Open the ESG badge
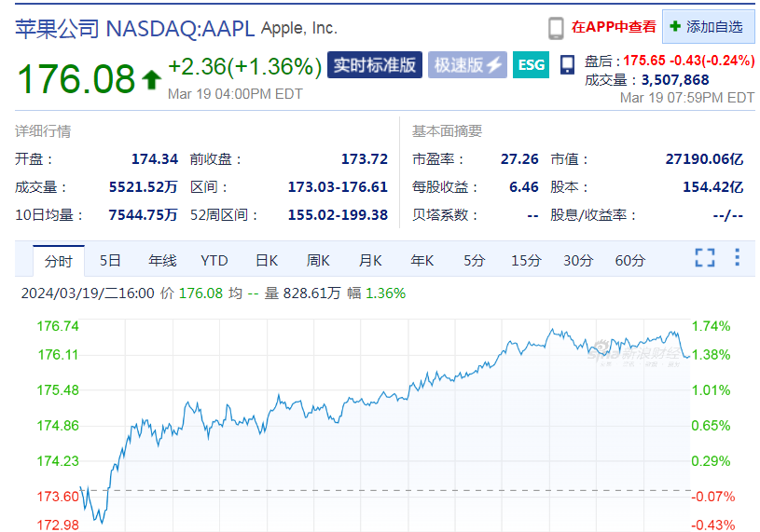The width and height of the screenshot is (760, 532). coord(532,65)
